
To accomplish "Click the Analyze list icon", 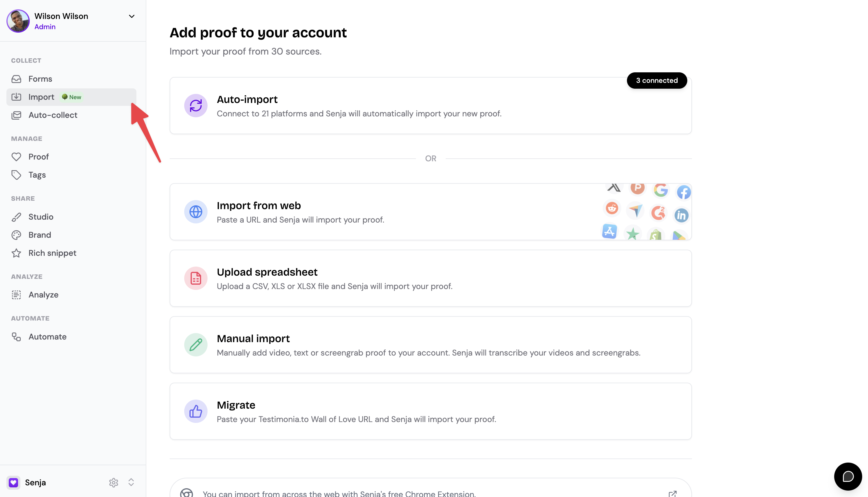I will point(16,295).
